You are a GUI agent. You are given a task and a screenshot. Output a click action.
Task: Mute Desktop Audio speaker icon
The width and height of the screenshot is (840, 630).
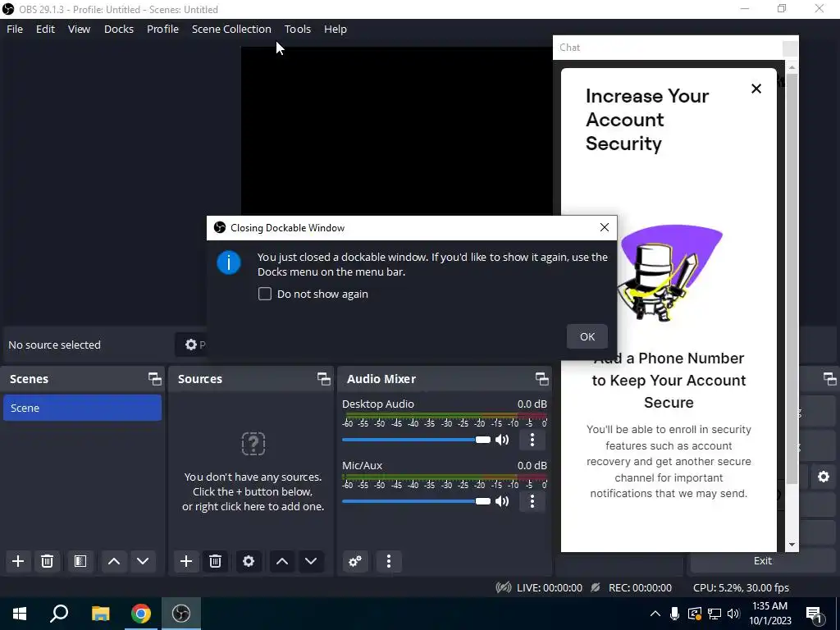pyautogui.click(x=502, y=440)
